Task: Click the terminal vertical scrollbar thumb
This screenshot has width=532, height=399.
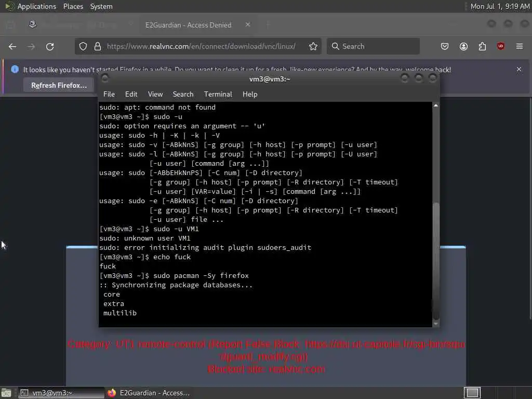Action: point(436,261)
